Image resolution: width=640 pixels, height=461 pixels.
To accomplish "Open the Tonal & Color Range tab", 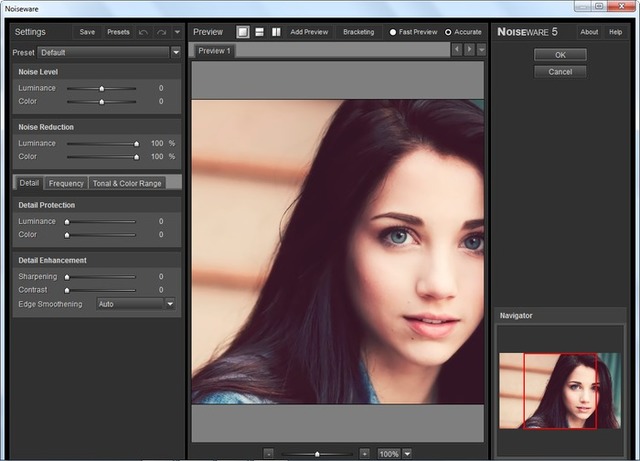I will 126,183.
